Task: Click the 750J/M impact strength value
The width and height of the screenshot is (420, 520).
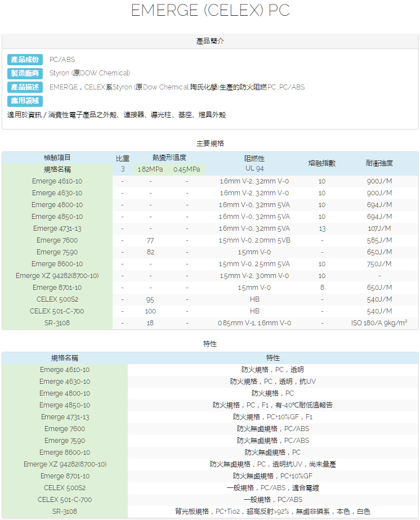Action: pos(379,263)
